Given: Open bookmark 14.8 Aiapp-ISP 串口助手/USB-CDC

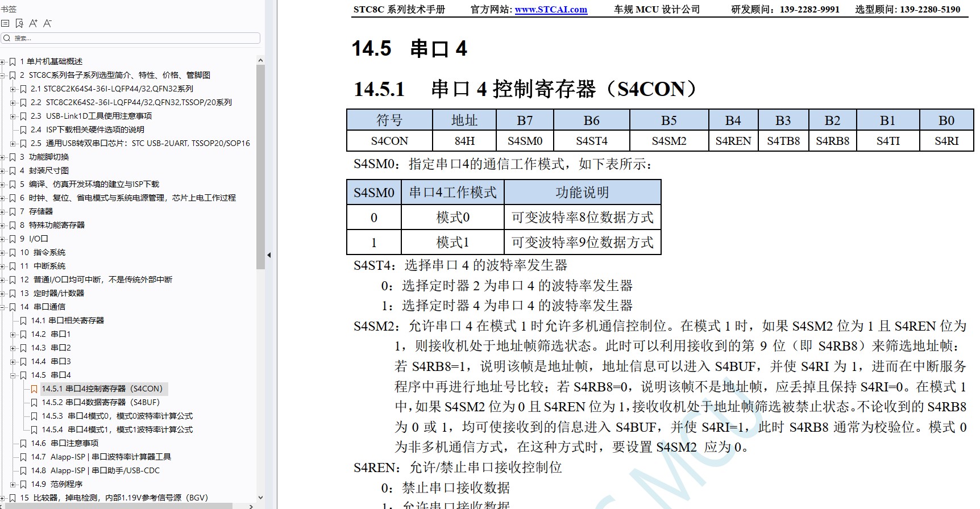Looking at the screenshot, I should click(95, 470).
